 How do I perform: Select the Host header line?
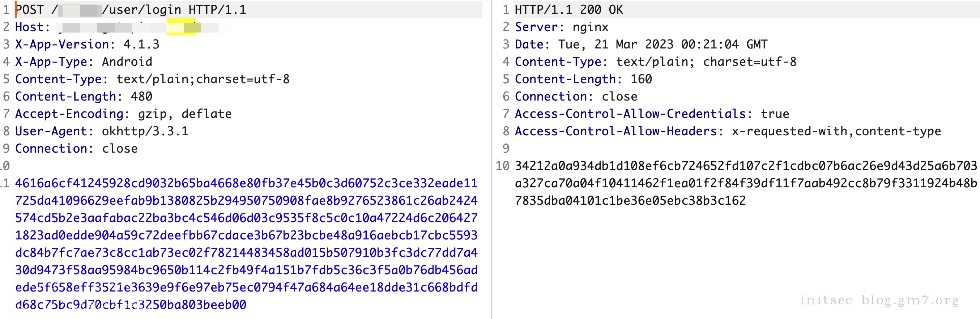point(123,27)
